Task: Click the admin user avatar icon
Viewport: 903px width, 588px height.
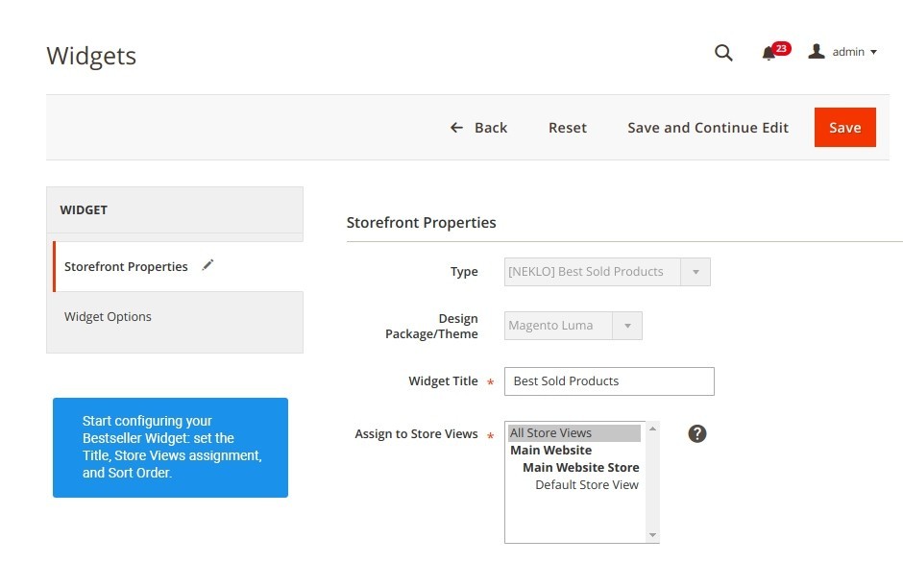Action: tap(816, 51)
